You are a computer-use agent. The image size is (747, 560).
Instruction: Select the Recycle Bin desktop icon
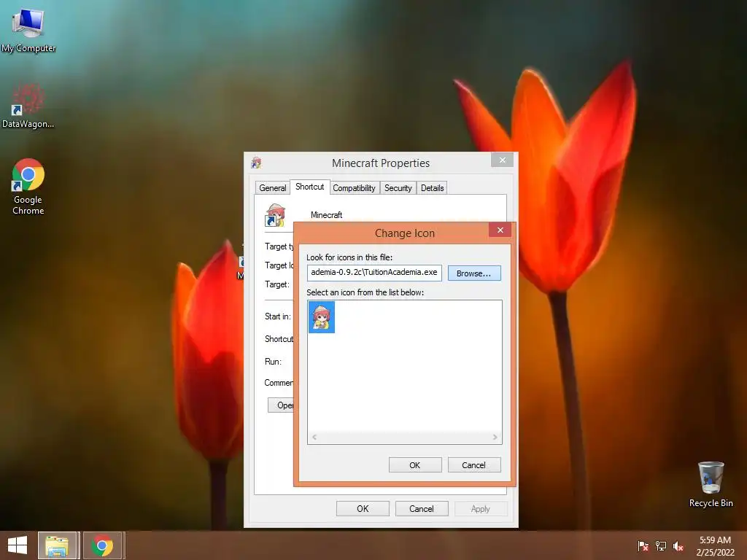coord(711,484)
